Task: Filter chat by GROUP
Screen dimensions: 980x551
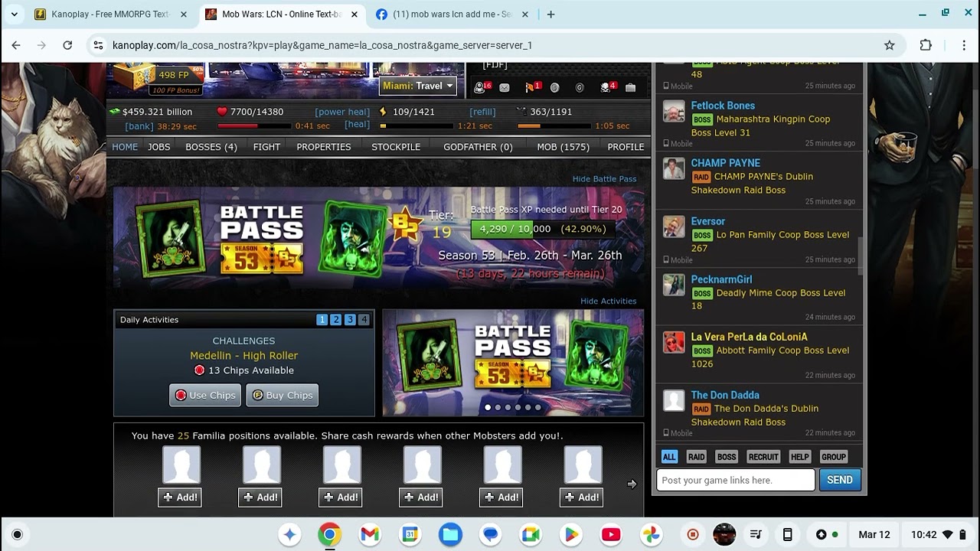Action: coord(834,457)
